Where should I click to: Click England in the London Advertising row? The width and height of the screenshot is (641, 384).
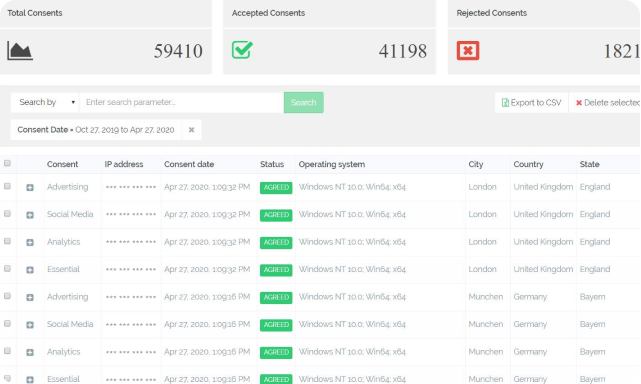(595, 187)
